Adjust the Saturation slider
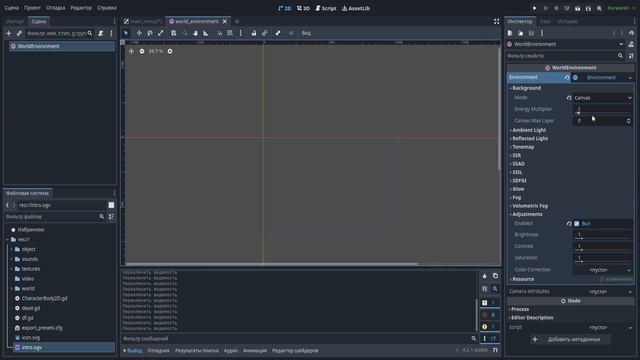 click(x=603, y=258)
